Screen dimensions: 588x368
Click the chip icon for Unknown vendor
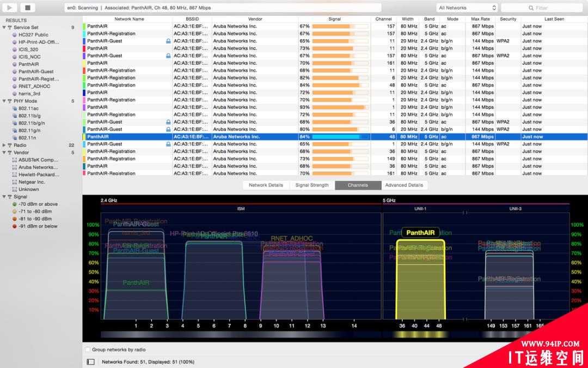tap(15, 189)
